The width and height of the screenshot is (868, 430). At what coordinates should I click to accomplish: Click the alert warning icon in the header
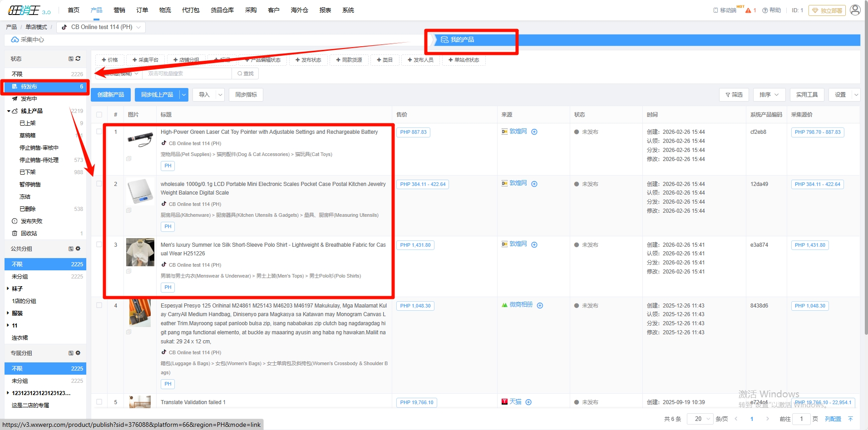(x=748, y=10)
